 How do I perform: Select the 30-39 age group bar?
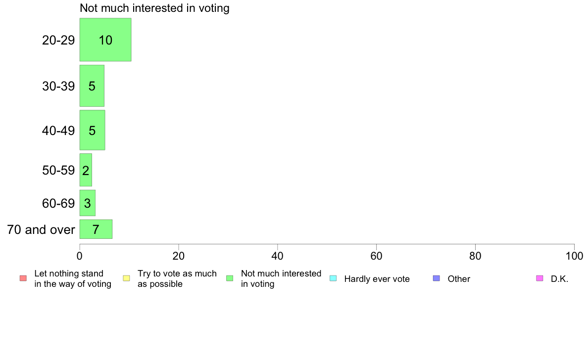(x=92, y=86)
